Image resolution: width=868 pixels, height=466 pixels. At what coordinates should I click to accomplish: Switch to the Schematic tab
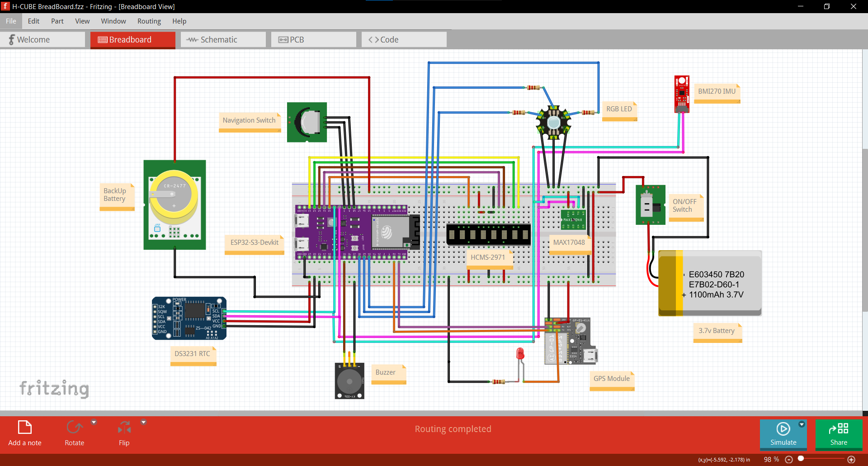pos(223,40)
